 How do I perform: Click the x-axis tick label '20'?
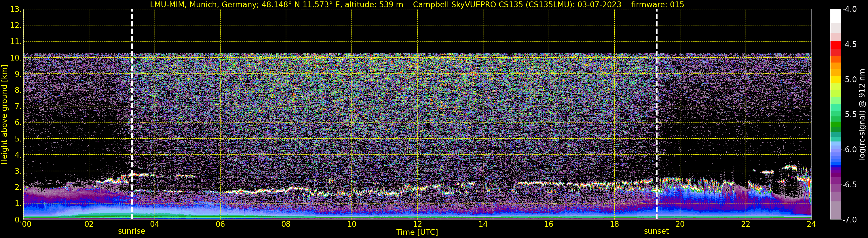tap(680, 224)
